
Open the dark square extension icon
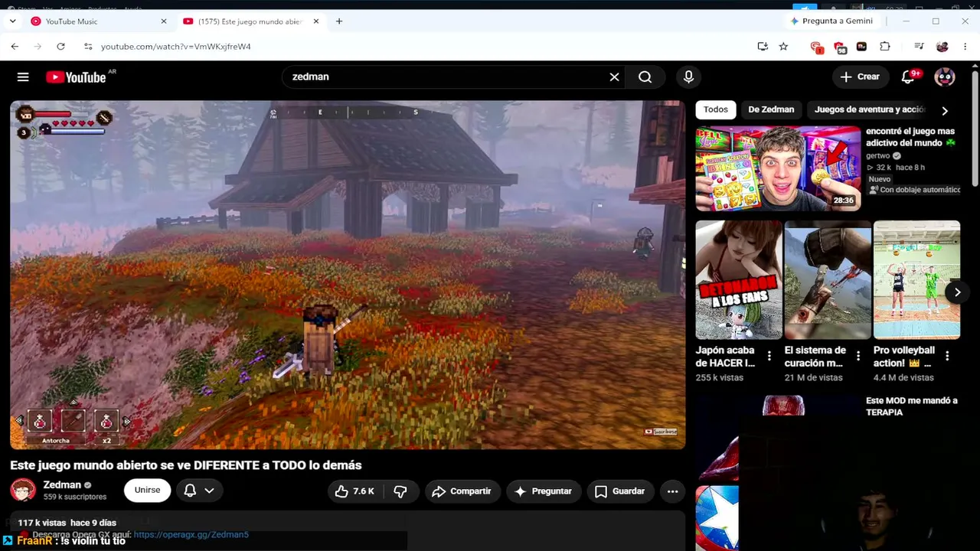(x=861, y=46)
